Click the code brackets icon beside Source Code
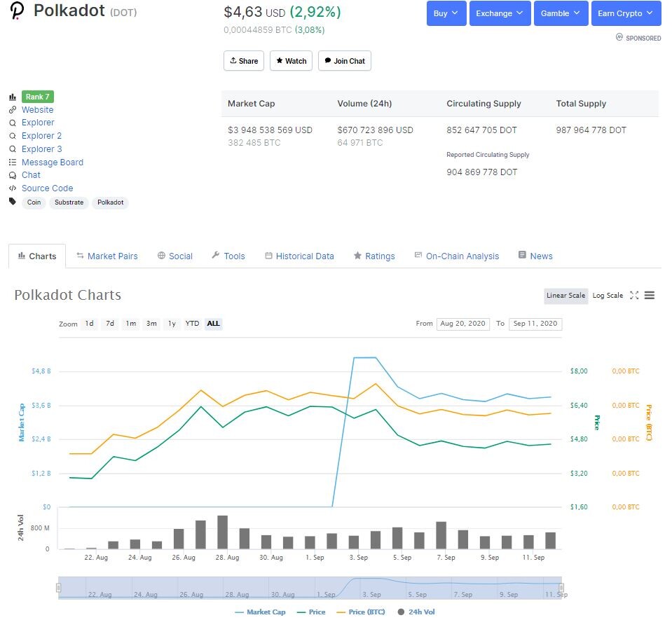The image size is (672, 620). click(x=13, y=188)
